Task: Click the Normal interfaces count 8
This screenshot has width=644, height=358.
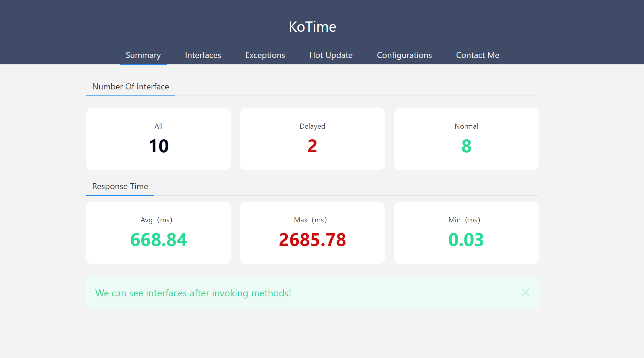Action: coord(466,146)
